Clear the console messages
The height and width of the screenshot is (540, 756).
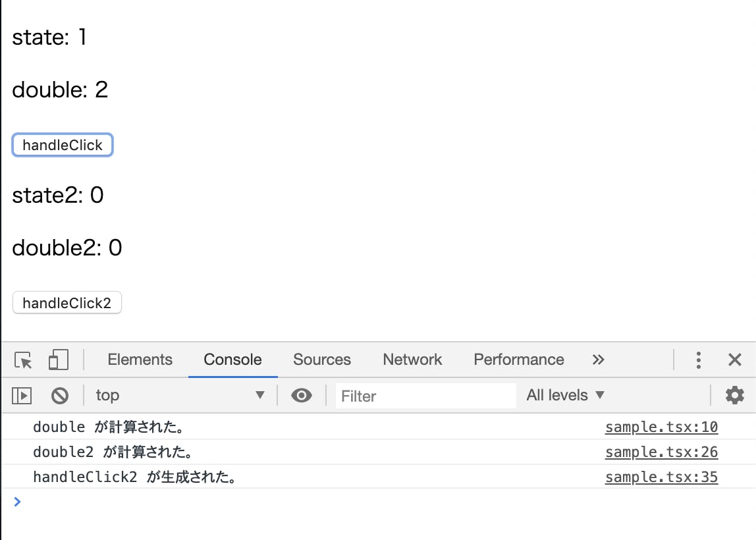point(60,395)
